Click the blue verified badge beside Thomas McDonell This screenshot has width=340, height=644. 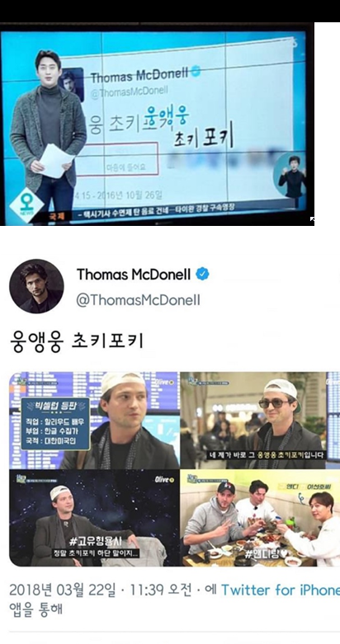point(202,274)
